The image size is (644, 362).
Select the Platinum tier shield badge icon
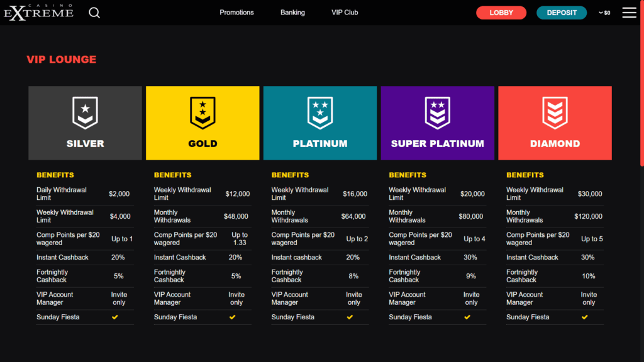pos(320,113)
